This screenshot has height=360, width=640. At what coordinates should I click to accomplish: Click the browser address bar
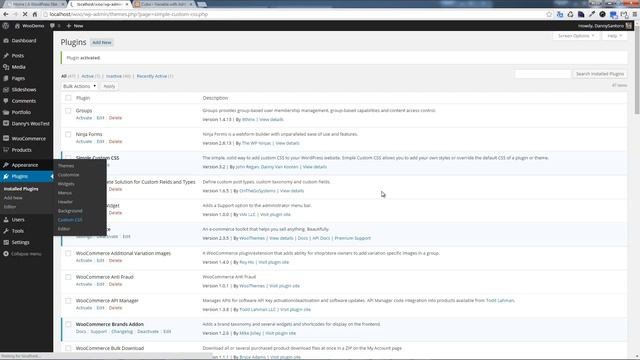pyautogui.click(x=294, y=14)
